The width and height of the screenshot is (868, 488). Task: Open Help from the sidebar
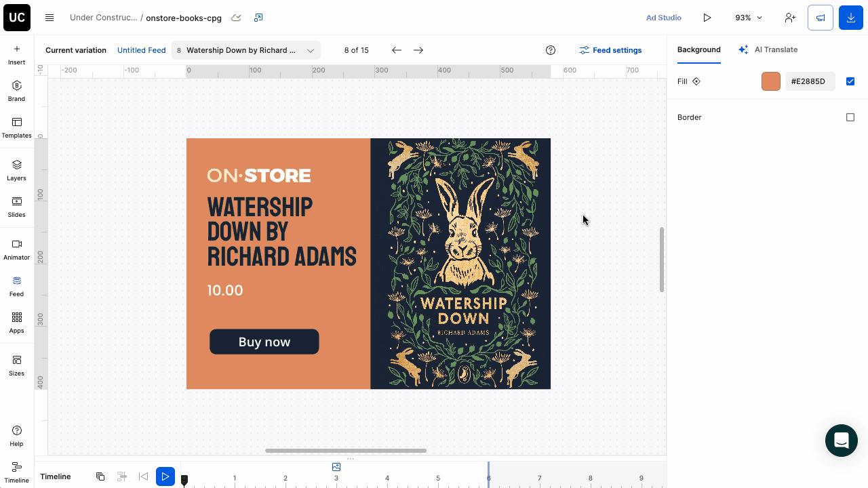[x=17, y=436]
